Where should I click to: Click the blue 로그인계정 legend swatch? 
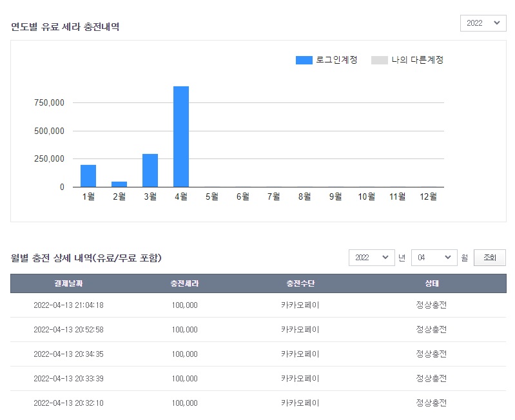[304, 60]
